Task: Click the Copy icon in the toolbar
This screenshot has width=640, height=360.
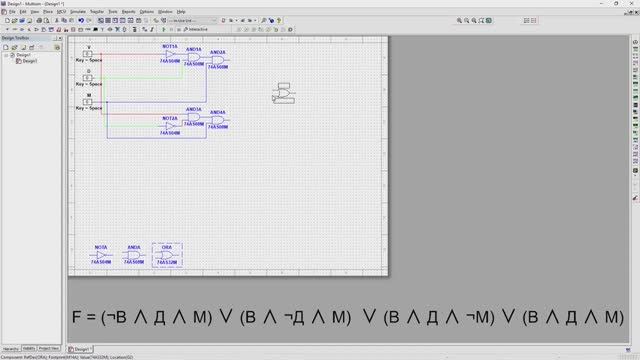Action: point(64,20)
